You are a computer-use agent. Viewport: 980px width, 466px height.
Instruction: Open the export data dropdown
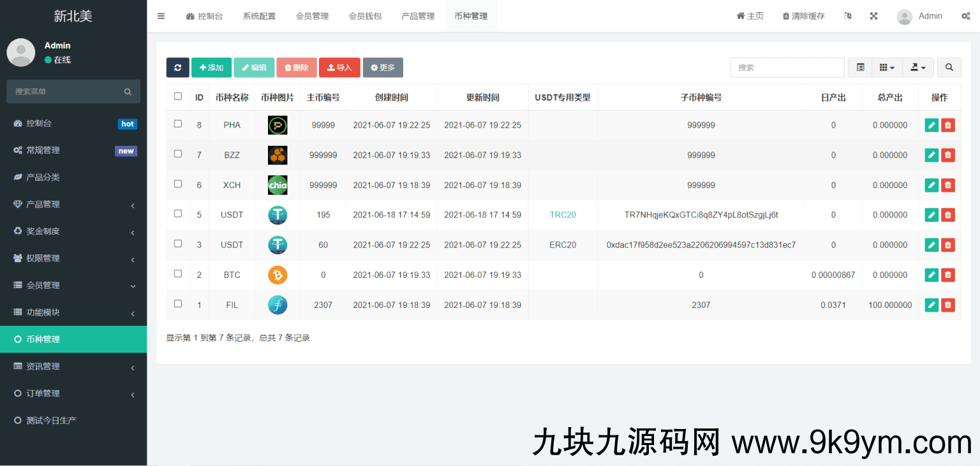click(918, 68)
